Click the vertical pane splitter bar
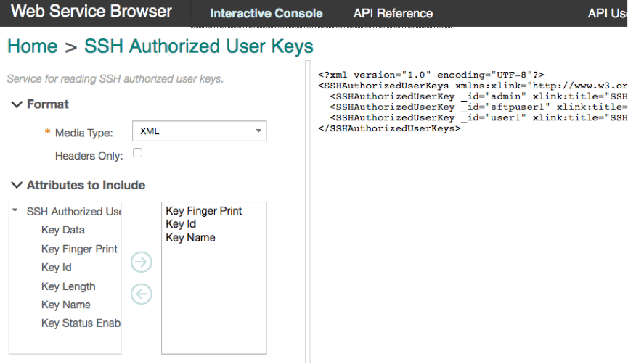Viewport: 628px width, 364px height. coord(308,212)
